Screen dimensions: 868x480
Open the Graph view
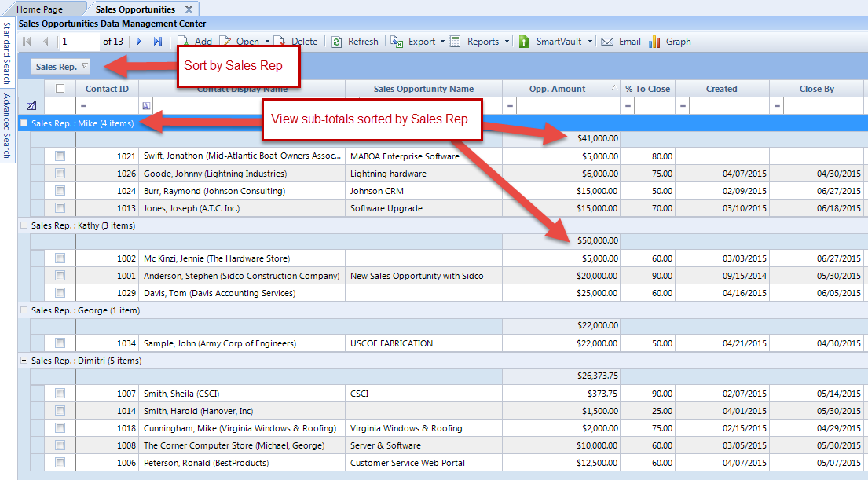tap(653, 42)
